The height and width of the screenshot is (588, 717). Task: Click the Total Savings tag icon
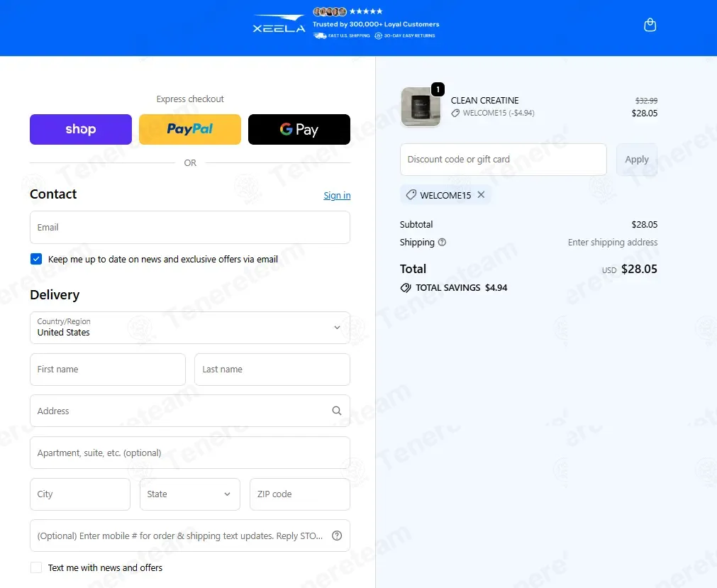tap(406, 287)
